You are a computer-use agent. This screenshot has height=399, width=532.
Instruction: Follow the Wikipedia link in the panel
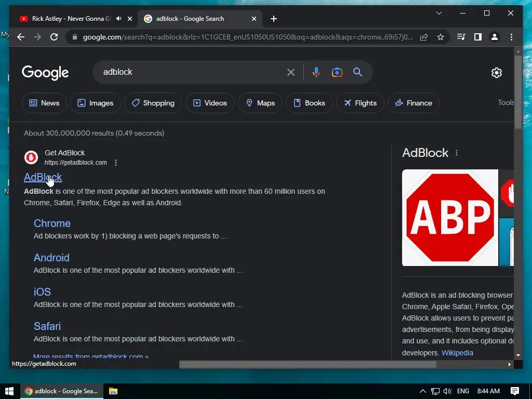click(x=457, y=353)
